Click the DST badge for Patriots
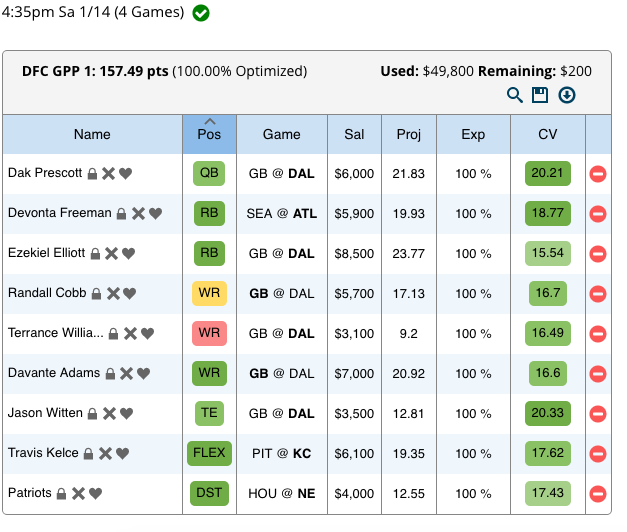 pyautogui.click(x=209, y=493)
